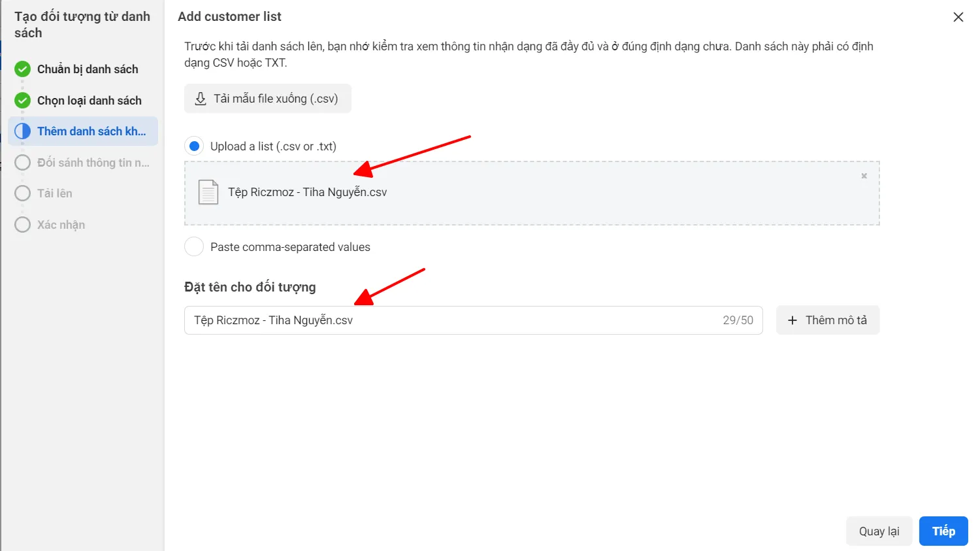Choose Paste comma-separated values option
This screenshot has height=551, width=980.
coord(194,246)
